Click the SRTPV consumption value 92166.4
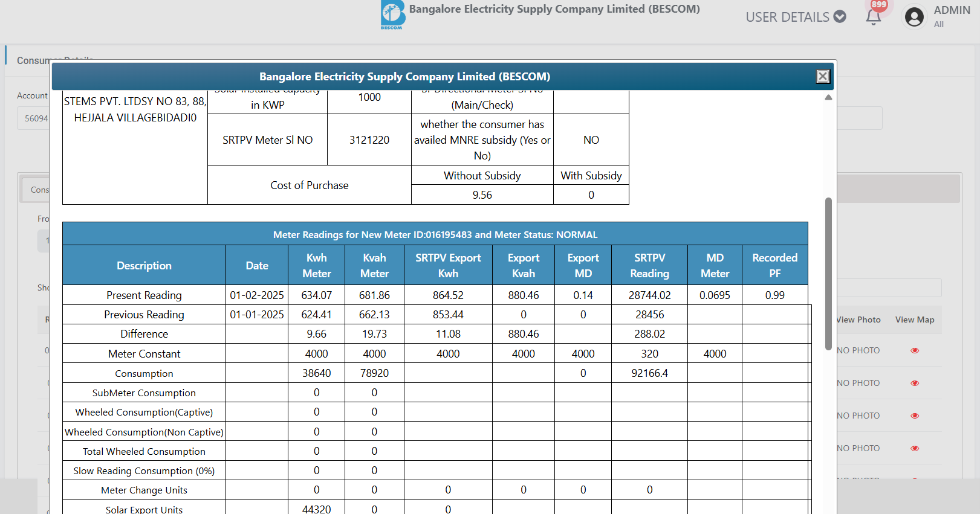The height and width of the screenshot is (514, 980). point(649,373)
